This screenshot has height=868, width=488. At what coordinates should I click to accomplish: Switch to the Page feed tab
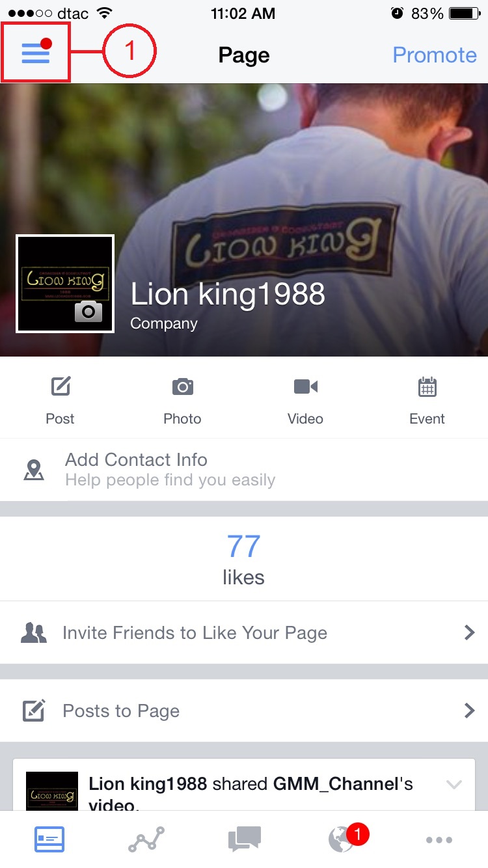coord(49,839)
